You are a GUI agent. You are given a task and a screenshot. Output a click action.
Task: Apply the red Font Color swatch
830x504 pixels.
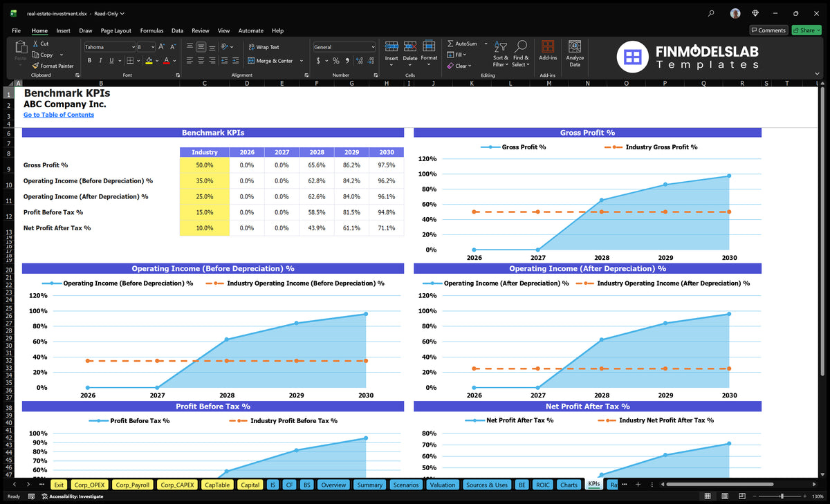(x=167, y=61)
